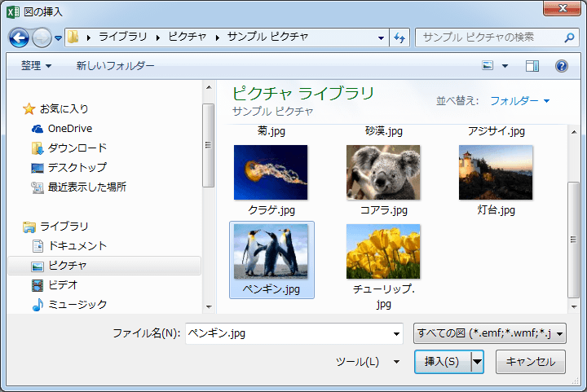
Task: Click the Forward navigation arrow
Action: [x=42, y=37]
